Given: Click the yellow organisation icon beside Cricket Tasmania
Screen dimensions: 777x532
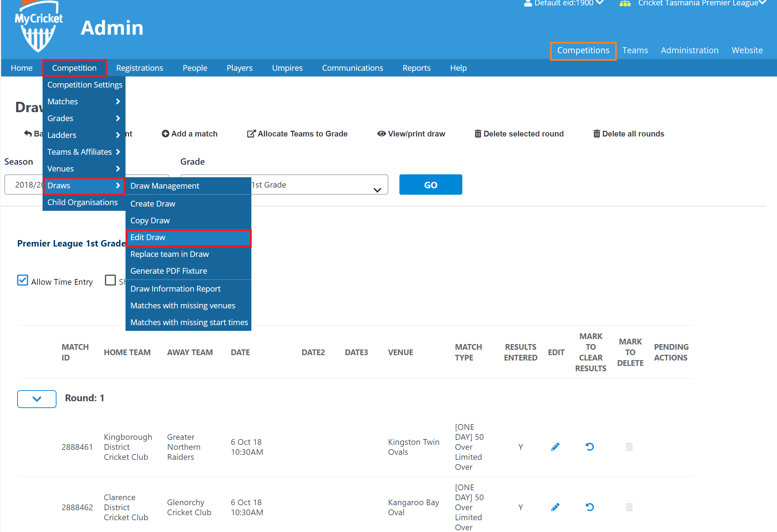Looking at the screenshot, I should (x=625, y=3).
